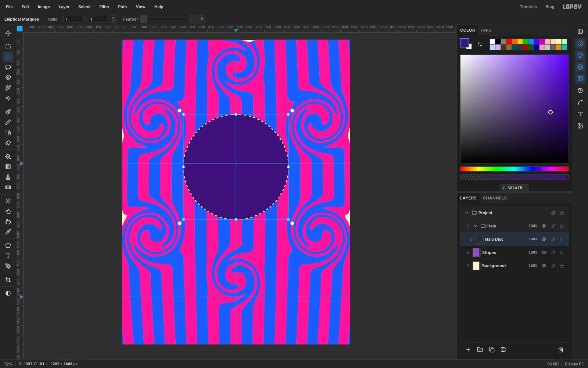Collapse the Halo folder group

coord(476,226)
